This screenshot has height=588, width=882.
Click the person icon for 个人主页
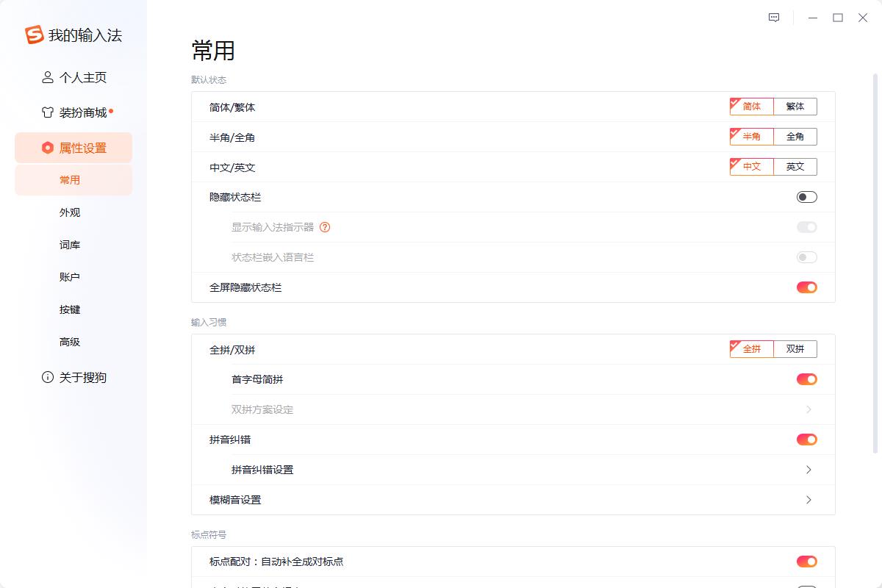coord(48,77)
